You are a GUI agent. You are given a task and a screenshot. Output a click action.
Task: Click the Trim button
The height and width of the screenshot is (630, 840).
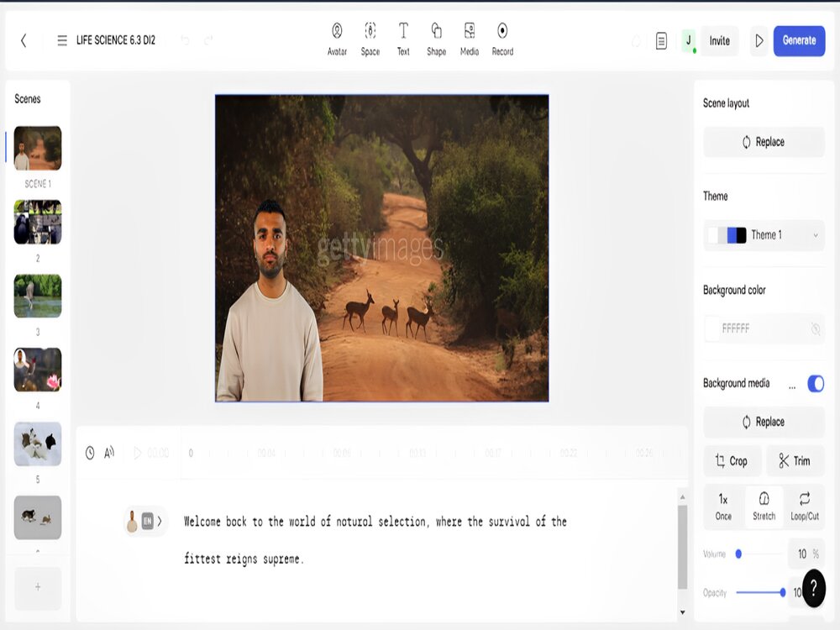tap(795, 460)
